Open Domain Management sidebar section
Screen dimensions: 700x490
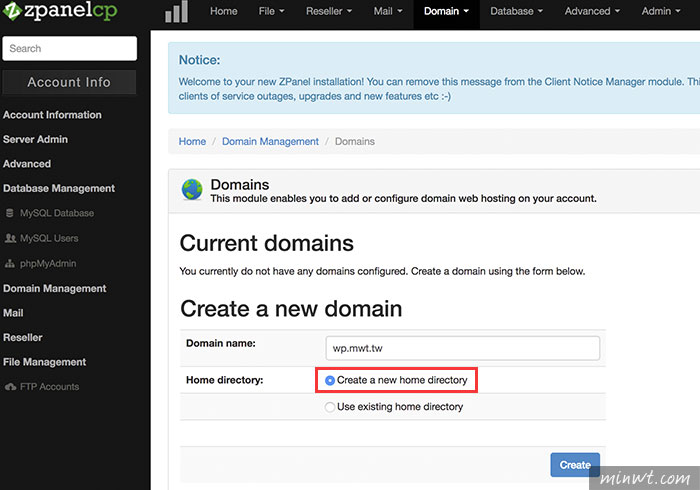54,289
